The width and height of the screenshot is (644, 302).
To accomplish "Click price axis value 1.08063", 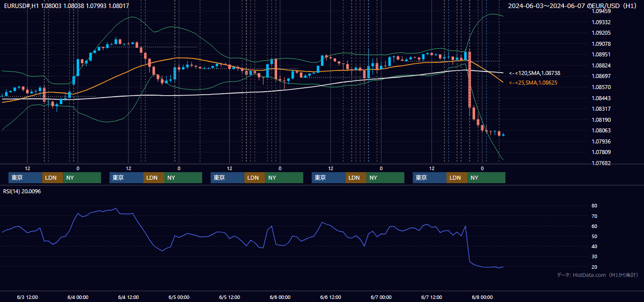I will click(x=601, y=130).
